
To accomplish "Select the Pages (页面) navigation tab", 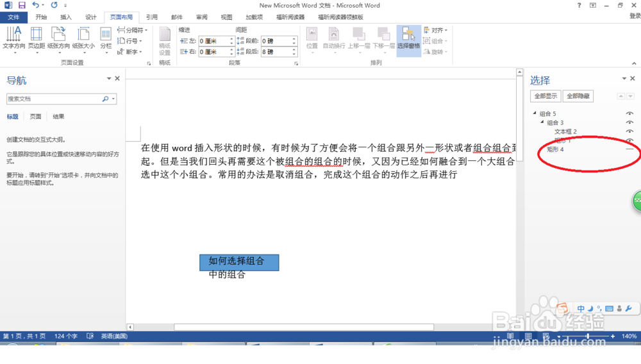I will click(35, 117).
